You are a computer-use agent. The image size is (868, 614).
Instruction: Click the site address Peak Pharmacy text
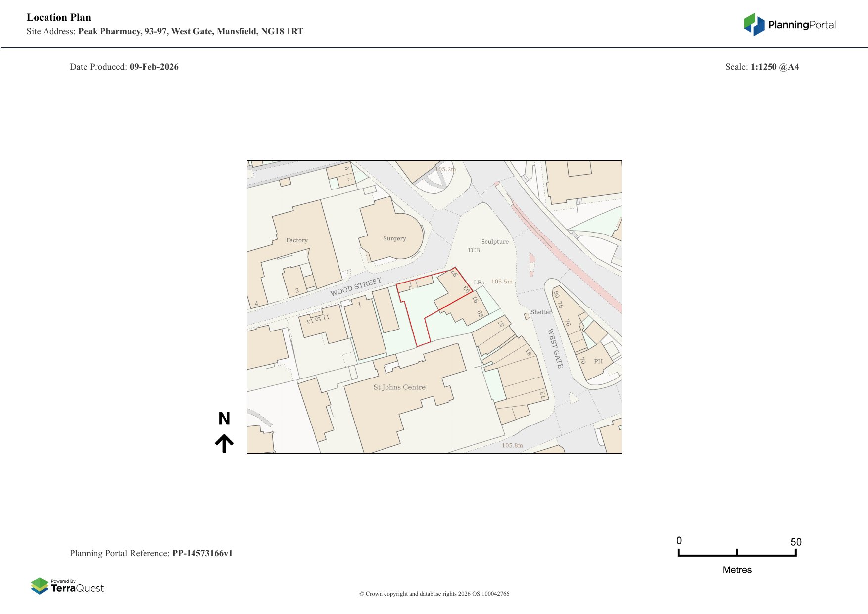pyautogui.click(x=191, y=31)
